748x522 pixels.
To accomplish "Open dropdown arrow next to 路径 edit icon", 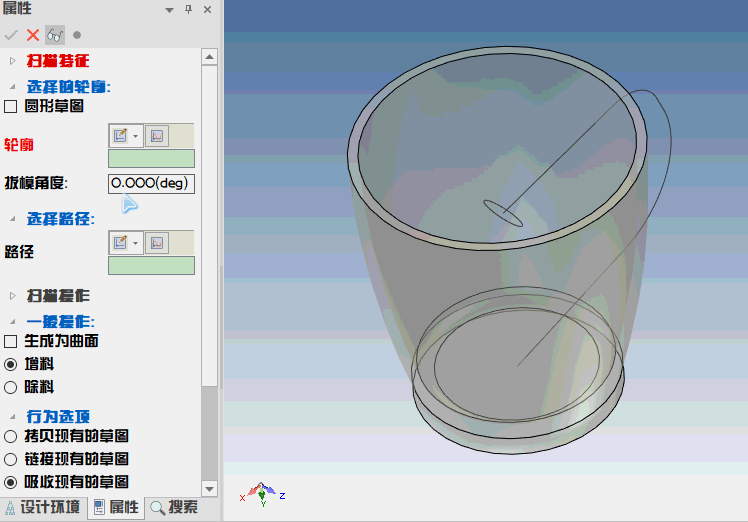I will (135, 243).
